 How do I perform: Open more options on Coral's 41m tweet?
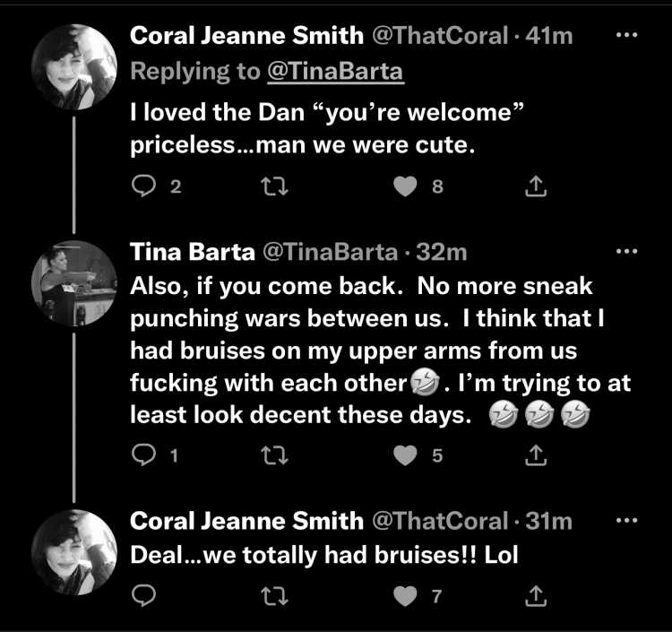point(626,35)
